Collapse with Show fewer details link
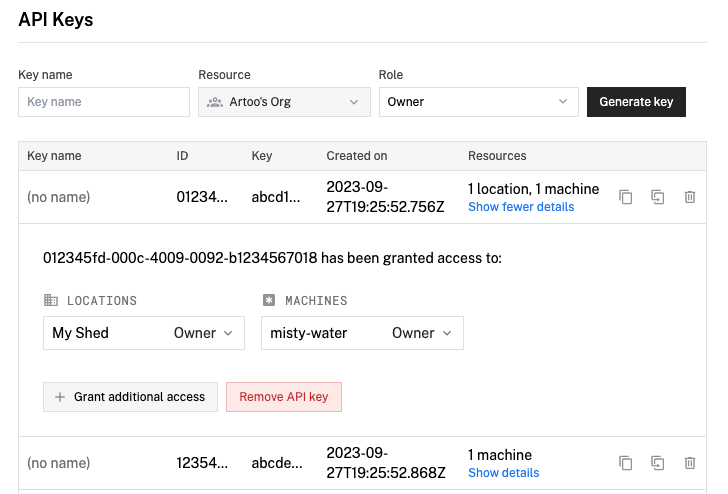Image resolution: width=728 pixels, height=494 pixels. [x=521, y=207]
